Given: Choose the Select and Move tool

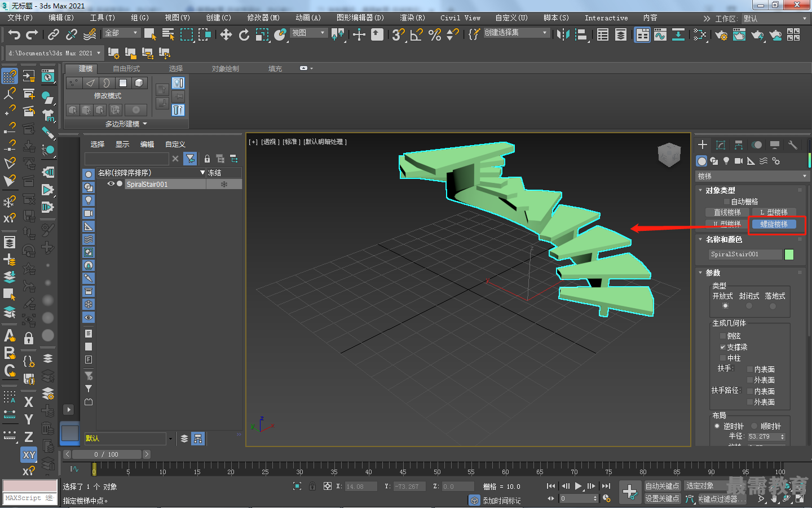Looking at the screenshot, I should [x=226, y=34].
